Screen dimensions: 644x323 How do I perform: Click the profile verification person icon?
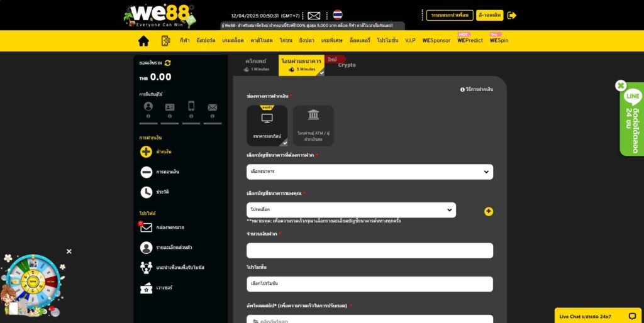148,107
